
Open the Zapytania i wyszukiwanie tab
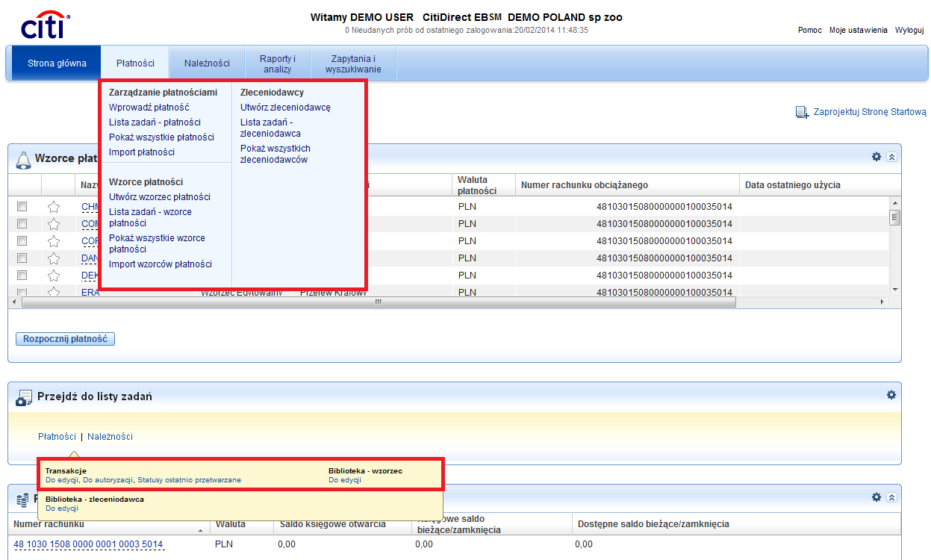353,63
